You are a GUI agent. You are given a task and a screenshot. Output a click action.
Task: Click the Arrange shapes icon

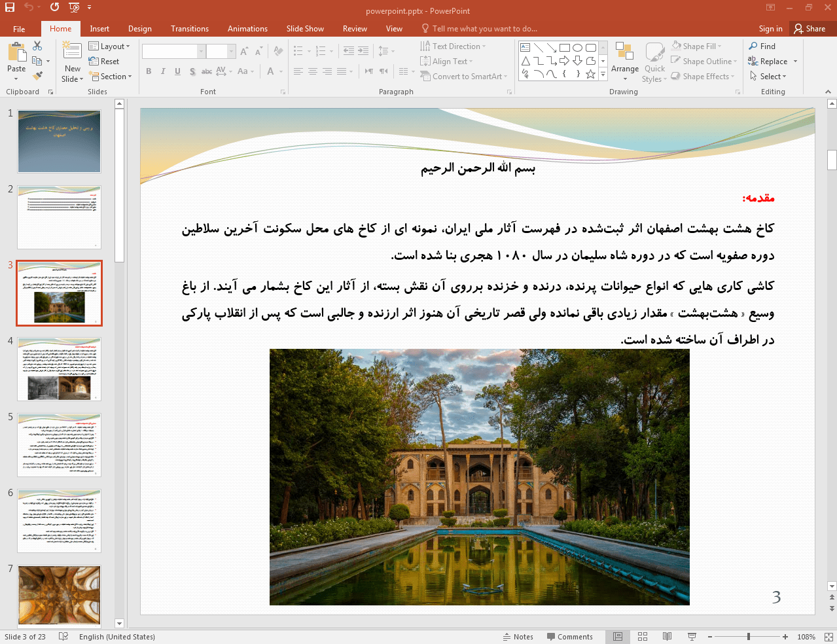(624, 52)
